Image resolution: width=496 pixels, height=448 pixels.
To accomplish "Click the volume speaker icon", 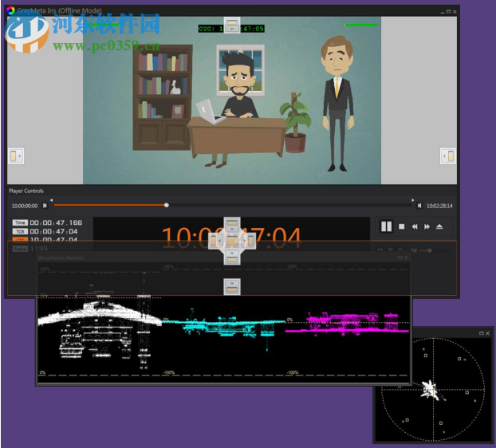I will tap(413, 250).
